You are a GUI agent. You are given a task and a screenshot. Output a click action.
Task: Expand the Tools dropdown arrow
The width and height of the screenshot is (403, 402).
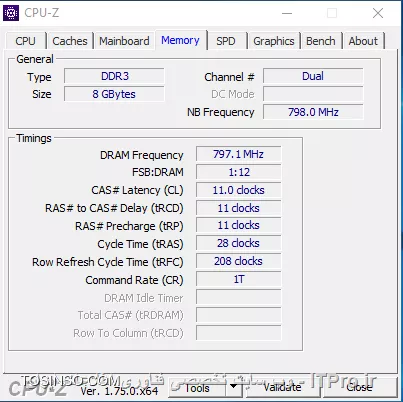point(234,388)
